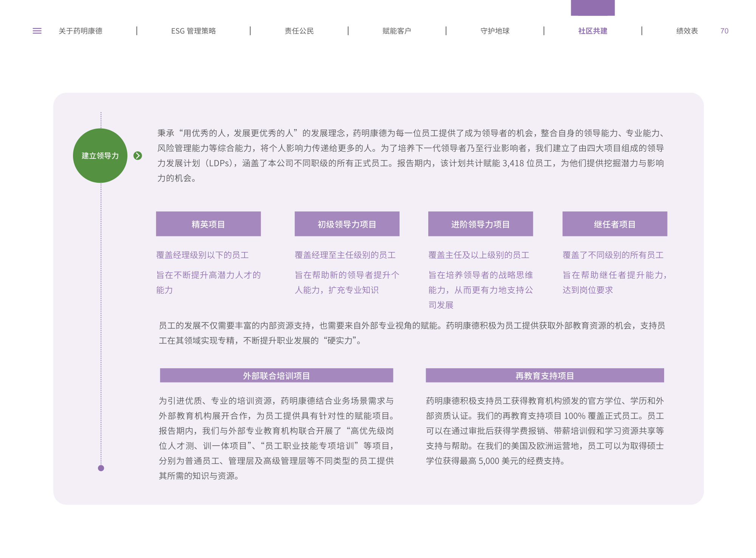
Task: Click the active 社区共建 tab
Action: [x=592, y=31]
